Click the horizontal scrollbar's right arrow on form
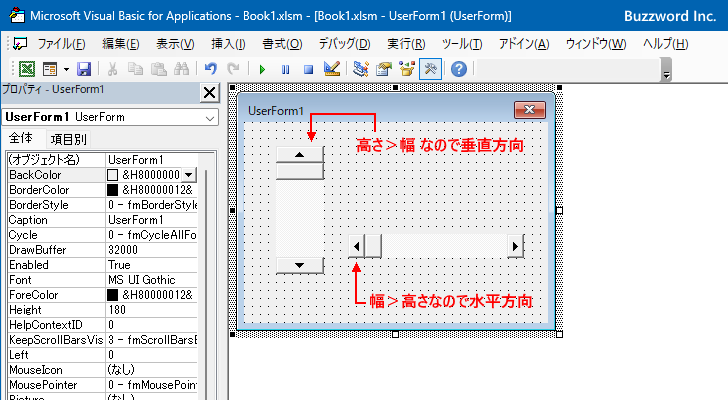Viewport: 728px width, 400px height. pos(515,246)
